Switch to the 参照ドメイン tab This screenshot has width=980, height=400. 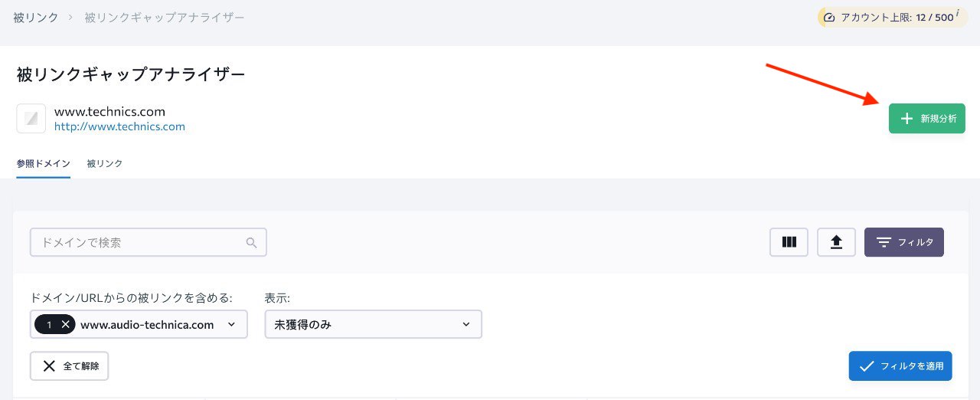click(x=44, y=163)
